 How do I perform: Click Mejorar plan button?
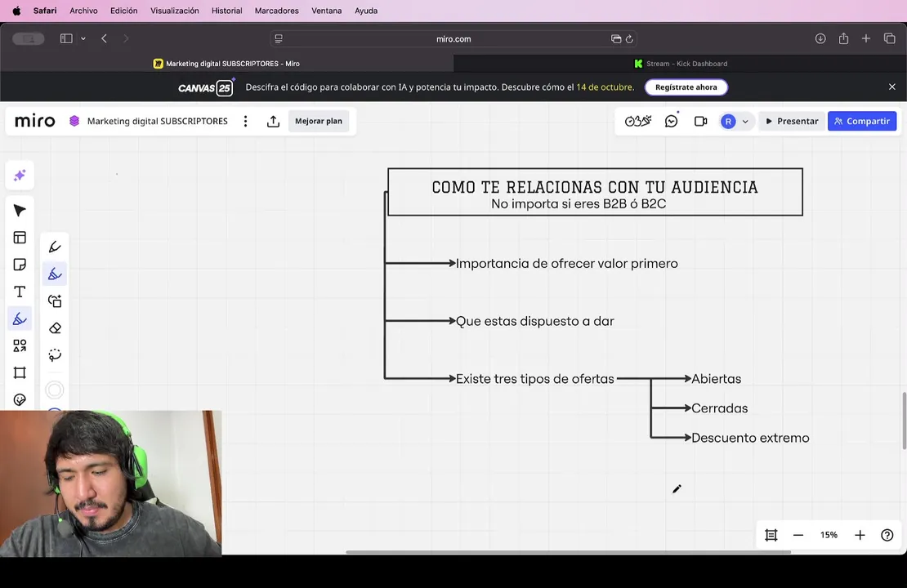tap(319, 121)
